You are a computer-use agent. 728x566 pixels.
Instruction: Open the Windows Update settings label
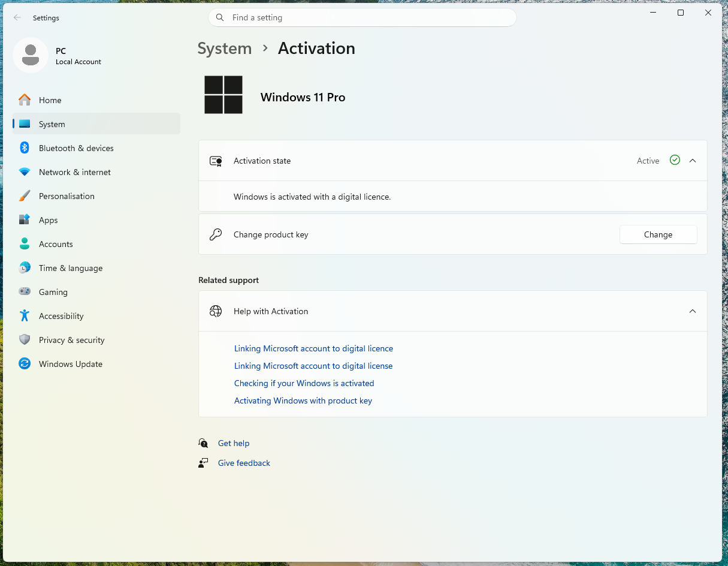click(71, 364)
